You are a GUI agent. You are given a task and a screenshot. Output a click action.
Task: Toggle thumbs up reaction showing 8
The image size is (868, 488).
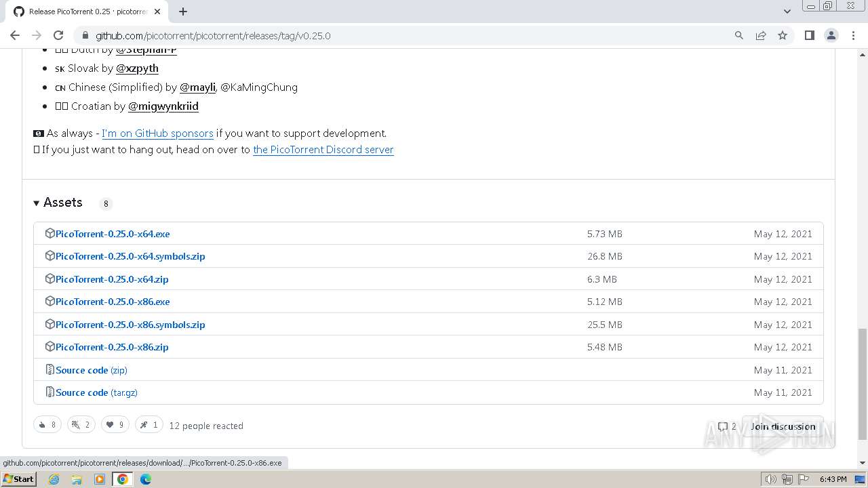(47, 425)
